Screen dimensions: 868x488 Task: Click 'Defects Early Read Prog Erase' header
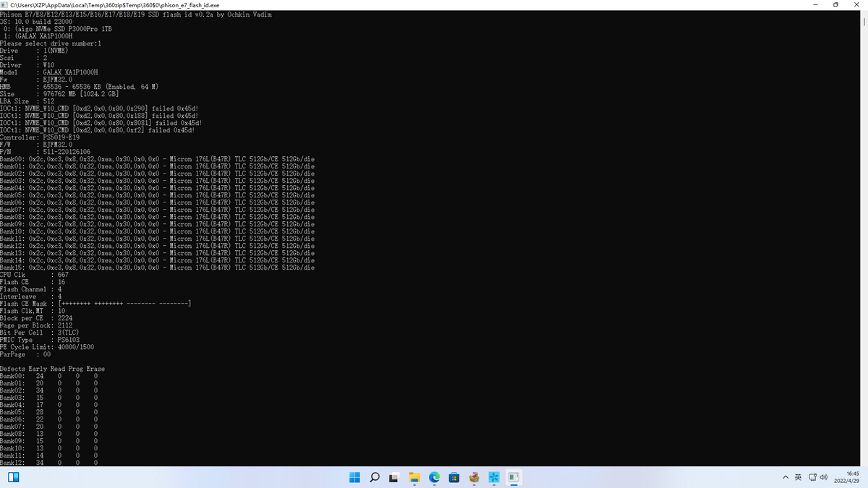click(53, 369)
